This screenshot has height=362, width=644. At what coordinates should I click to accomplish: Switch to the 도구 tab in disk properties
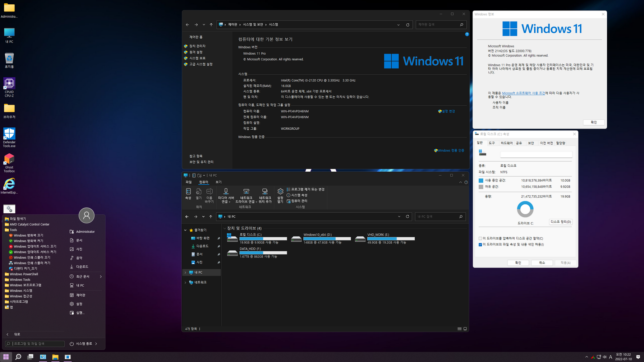[x=492, y=143]
